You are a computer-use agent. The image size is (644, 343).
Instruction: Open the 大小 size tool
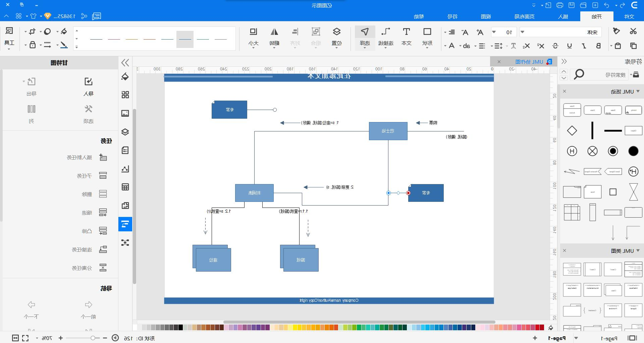coord(253,37)
